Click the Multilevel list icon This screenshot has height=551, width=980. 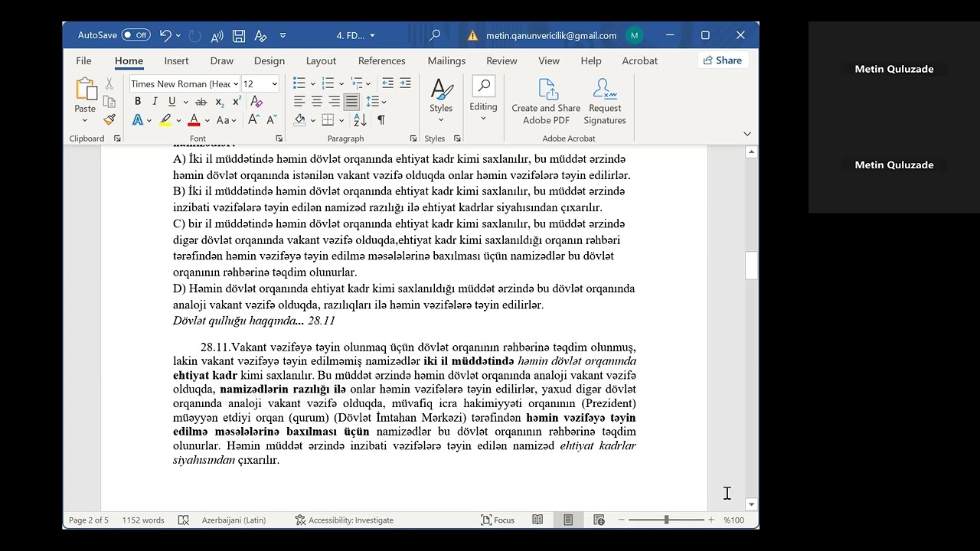[357, 83]
